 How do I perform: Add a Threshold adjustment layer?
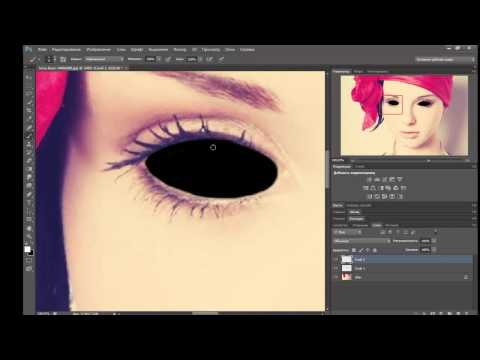[x=384, y=196]
